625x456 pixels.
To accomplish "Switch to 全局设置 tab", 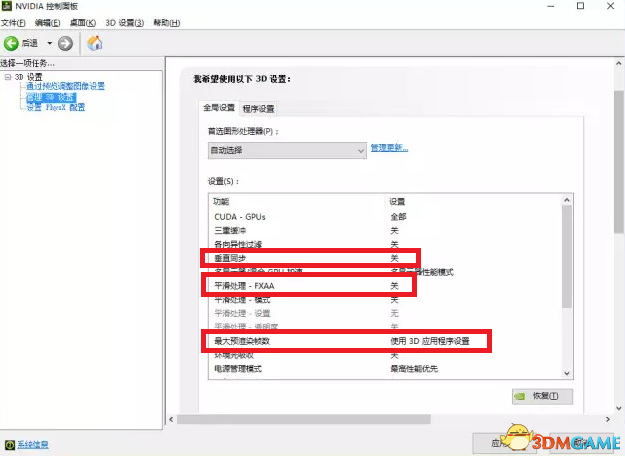I will click(x=219, y=108).
